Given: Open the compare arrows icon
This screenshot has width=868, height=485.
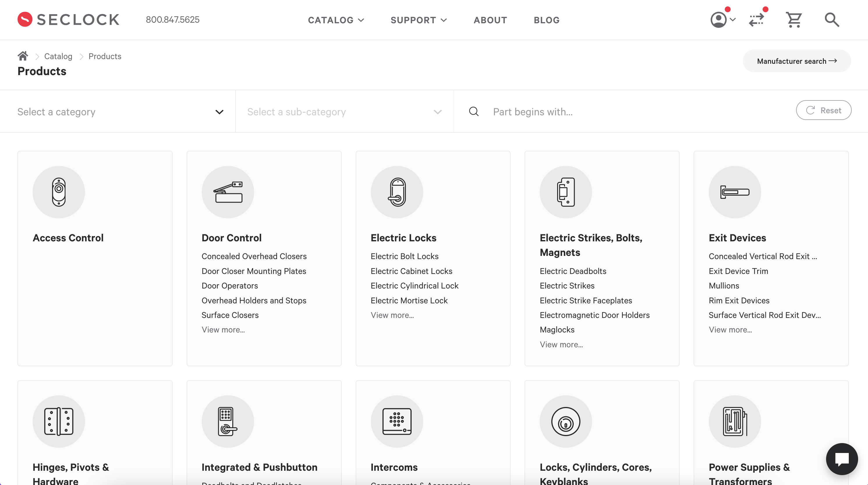Looking at the screenshot, I should pos(757,20).
